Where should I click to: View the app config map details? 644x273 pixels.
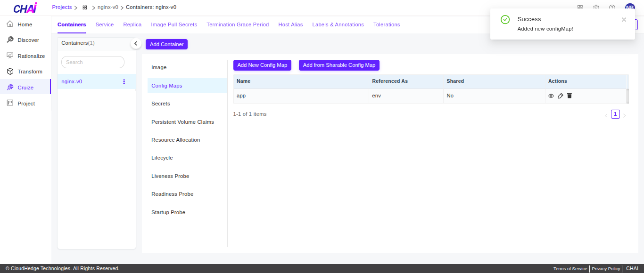click(x=551, y=96)
